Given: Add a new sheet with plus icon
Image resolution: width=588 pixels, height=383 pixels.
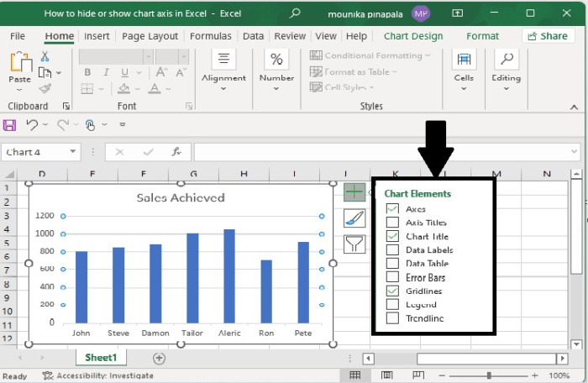Looking at the screenshot, I should (159, 358).
